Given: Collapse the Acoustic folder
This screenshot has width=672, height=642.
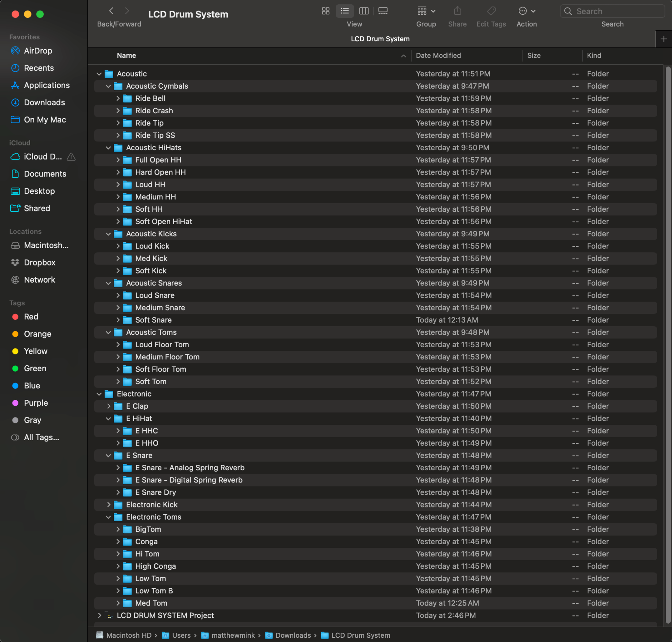Looking at the screenshot, I should 99,74.
